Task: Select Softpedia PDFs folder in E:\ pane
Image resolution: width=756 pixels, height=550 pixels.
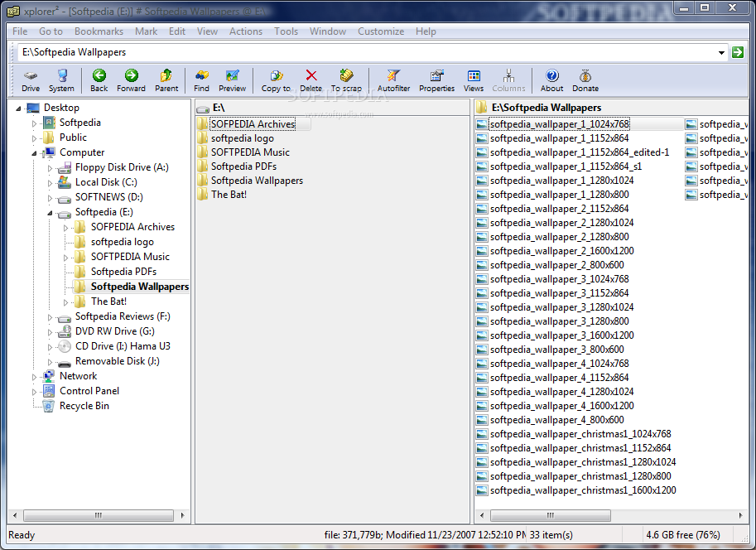Action: [x=243, y=166]
